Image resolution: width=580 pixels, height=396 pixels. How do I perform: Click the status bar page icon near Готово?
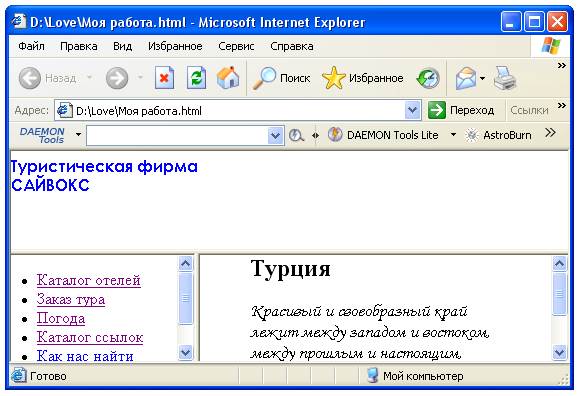[x=18, y=375]
